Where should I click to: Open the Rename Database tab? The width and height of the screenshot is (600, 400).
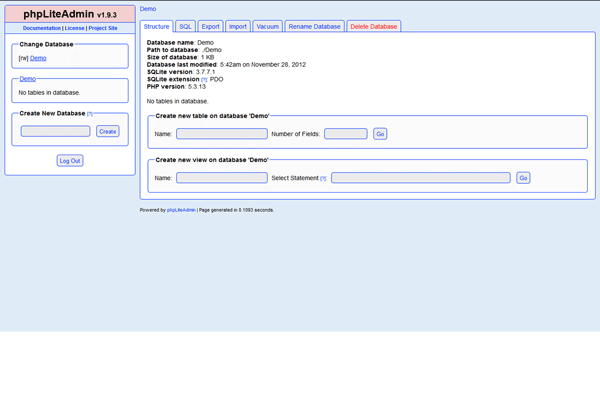click(315, 26)
